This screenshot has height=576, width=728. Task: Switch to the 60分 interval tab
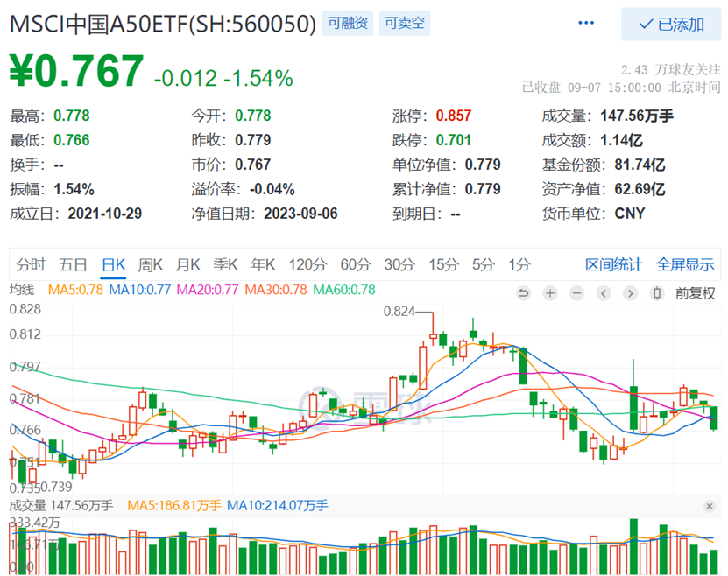(356, 265)
